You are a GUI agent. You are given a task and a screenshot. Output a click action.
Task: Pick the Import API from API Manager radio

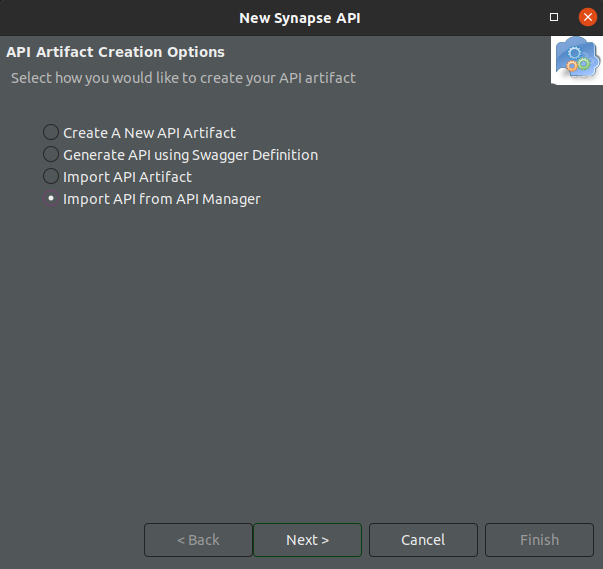51,199
